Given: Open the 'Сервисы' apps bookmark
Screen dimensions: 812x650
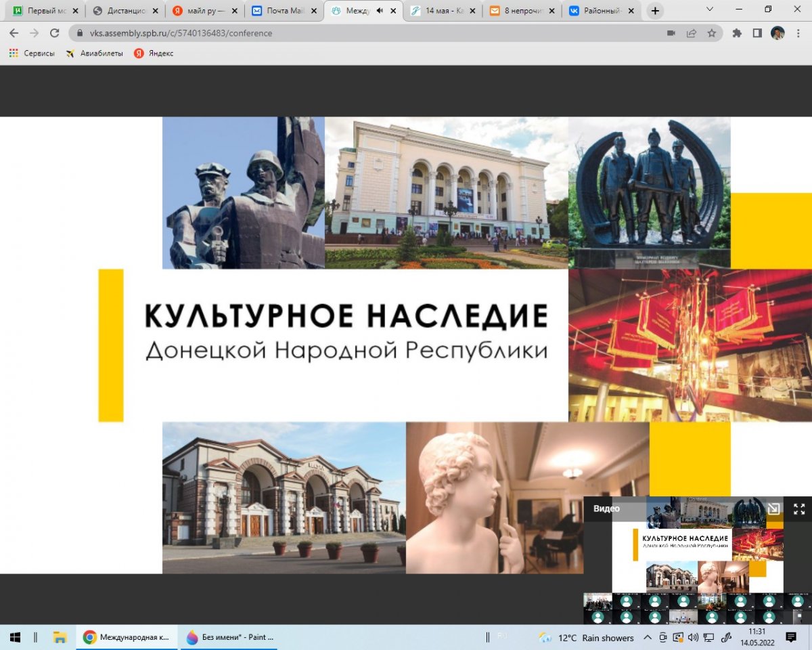Looking at the screenshot, I should coord(32,53).
